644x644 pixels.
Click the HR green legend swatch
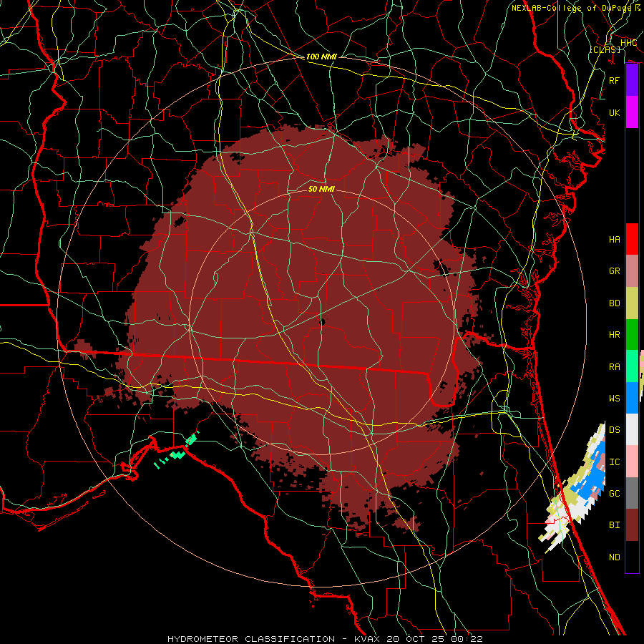632,335
